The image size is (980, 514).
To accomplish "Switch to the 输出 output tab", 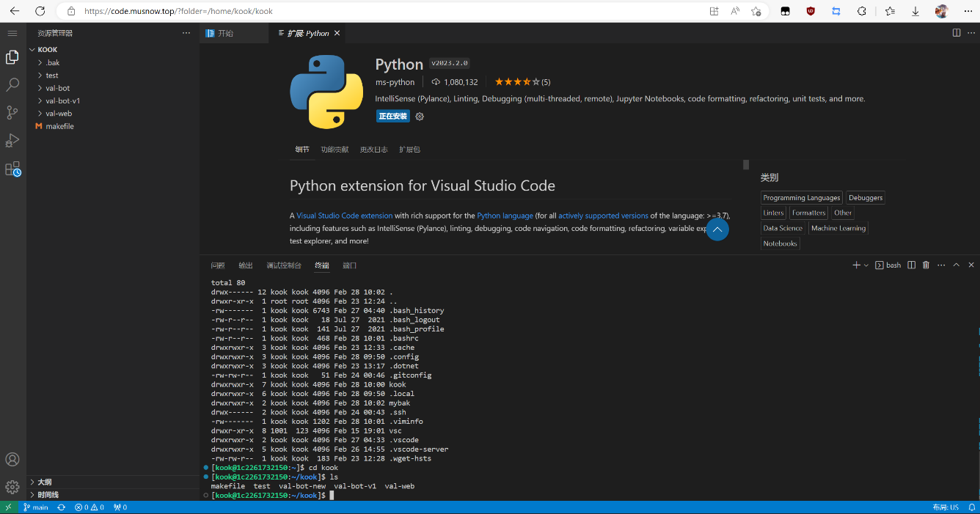I will pos(246,265).
